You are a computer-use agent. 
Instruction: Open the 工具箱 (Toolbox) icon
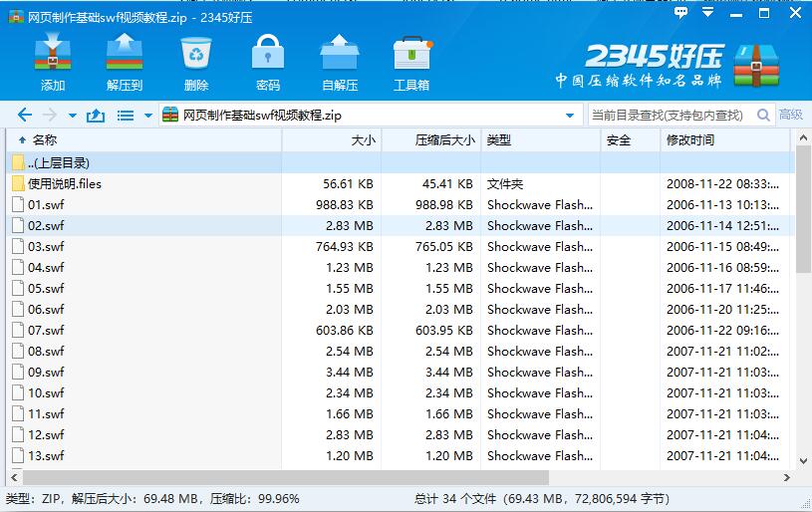point(412,53)
